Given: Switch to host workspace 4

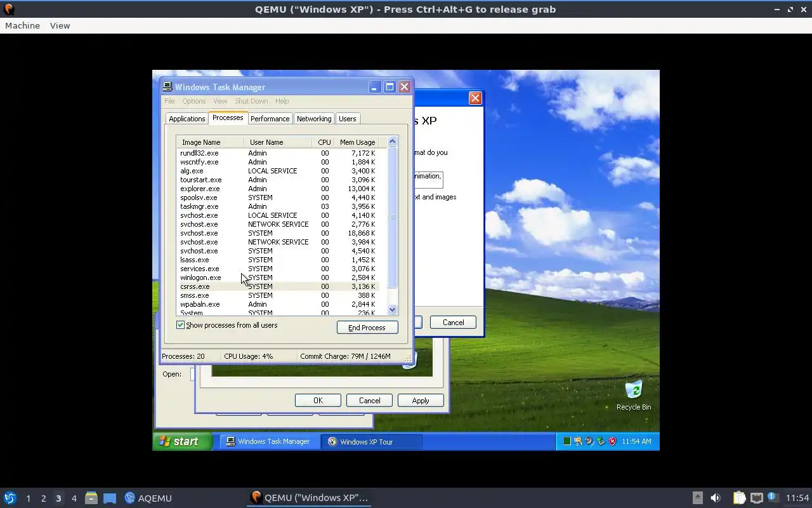Looking at the screenshot, I should (74, 498).
